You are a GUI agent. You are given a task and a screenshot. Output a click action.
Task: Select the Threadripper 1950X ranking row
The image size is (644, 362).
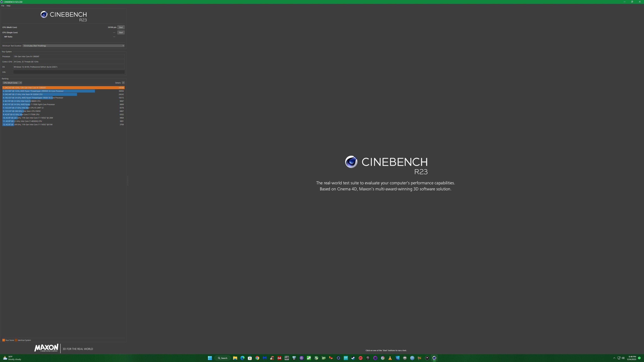coord(63,98)
